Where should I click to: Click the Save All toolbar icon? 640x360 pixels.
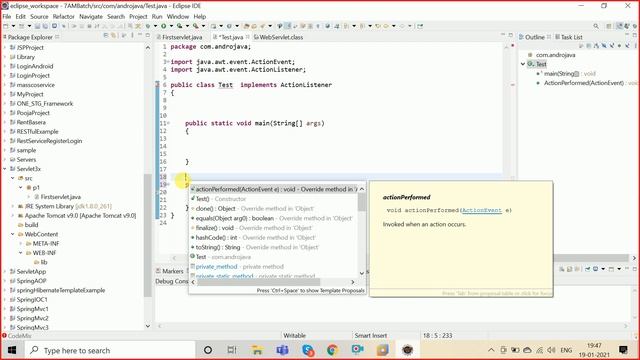tap(45, 26)
